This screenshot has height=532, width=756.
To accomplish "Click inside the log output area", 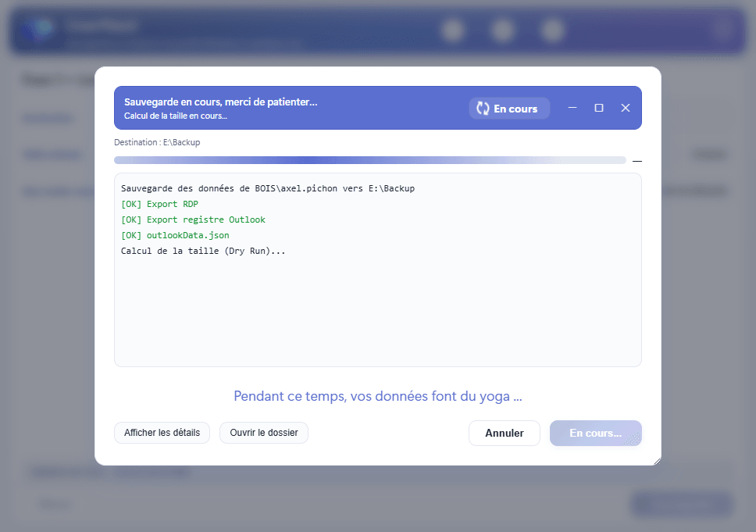I will pyautogui.click(x=377, y=312).
